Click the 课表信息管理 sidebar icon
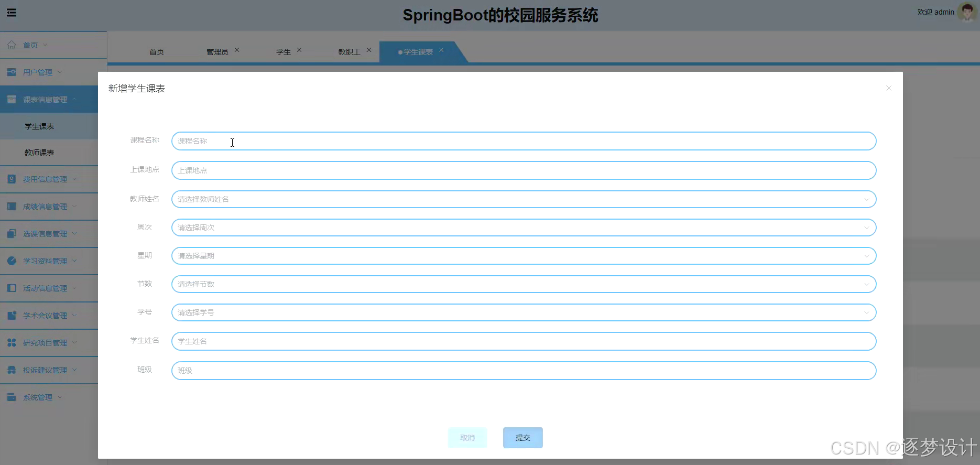Screen dimensions: 980x465 coord(12,100)
